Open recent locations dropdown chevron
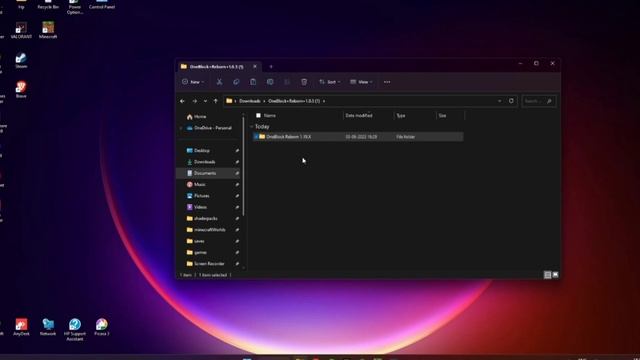 click(x=205, y=101)
